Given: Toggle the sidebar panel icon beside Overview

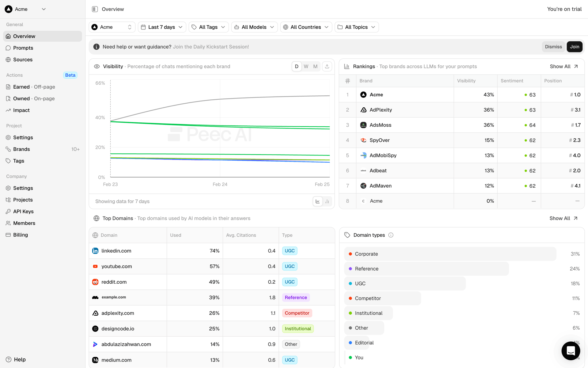Looking at the screenshot, I should (x=95, y=9).
